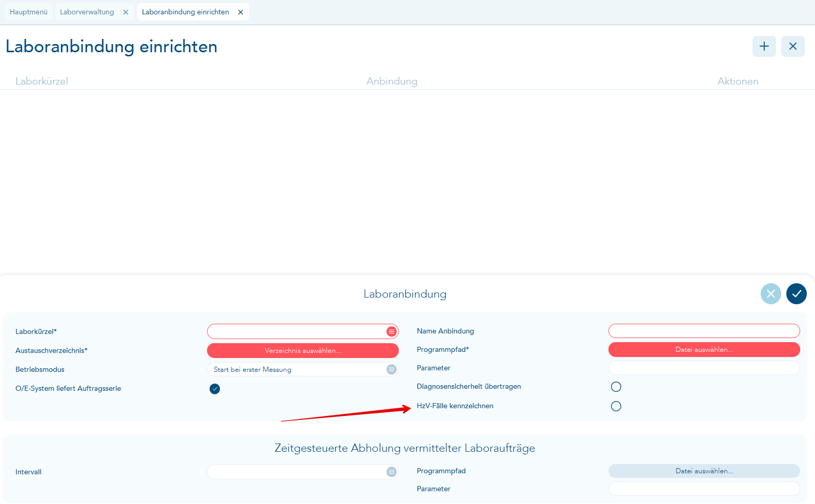Sort by the Laborkürzel column header
This screenshot has height=504, width=815.
[x=42, y=81]
